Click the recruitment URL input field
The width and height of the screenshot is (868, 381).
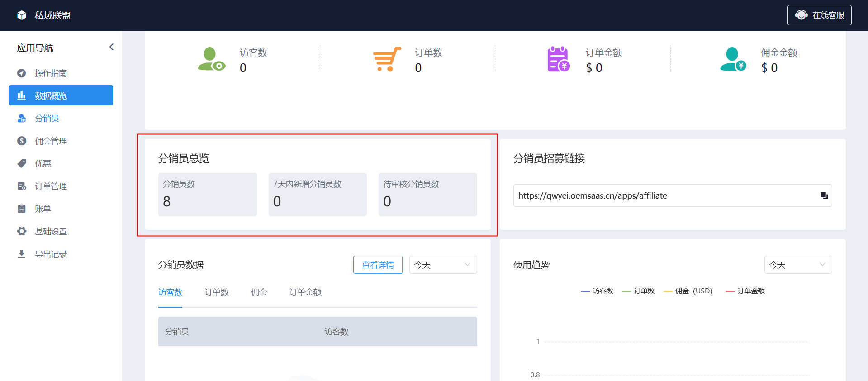point(673,195)
